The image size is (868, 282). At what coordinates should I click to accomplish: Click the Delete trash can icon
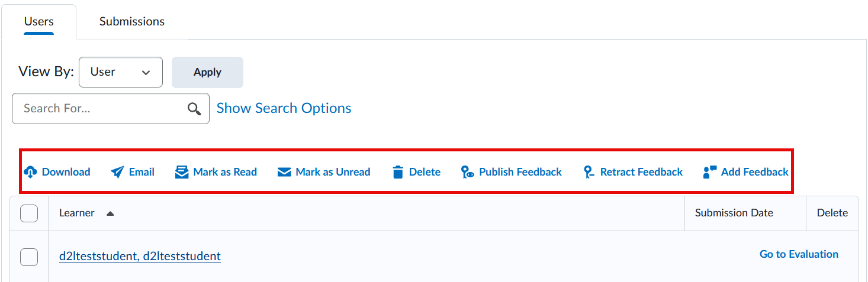[398, 172]
